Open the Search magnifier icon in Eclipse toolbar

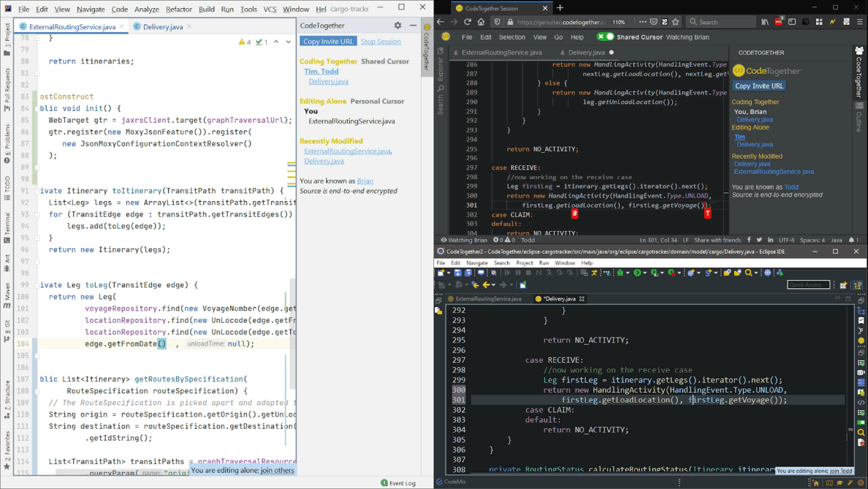(x=748, y=273)
